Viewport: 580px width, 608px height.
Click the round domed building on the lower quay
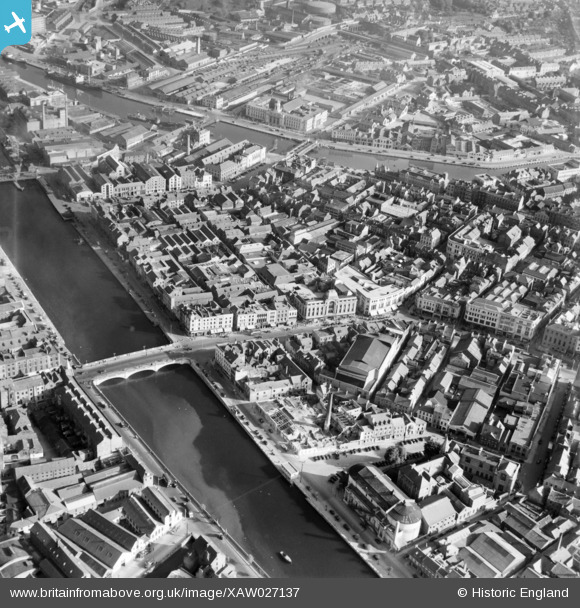[x=404, y=523]
